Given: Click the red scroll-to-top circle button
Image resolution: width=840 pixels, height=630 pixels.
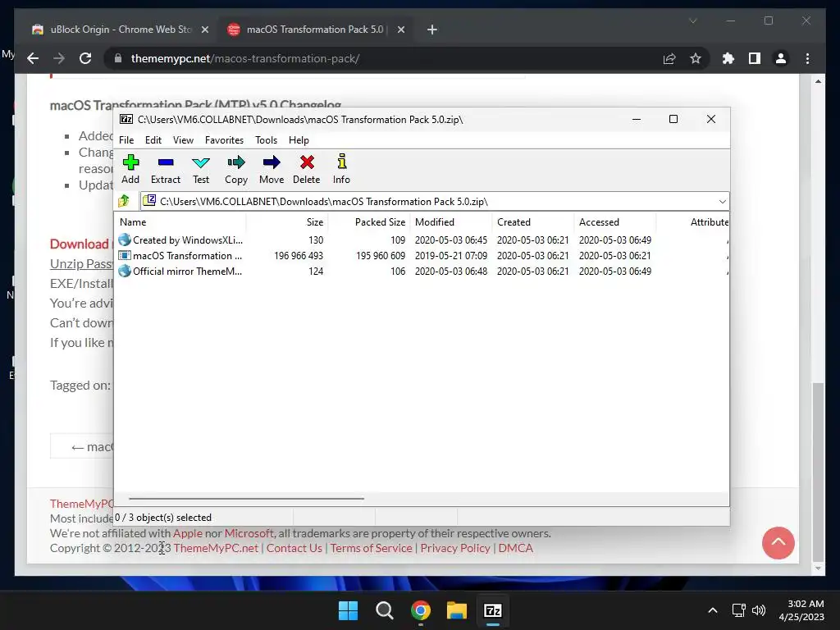Looking at the screenshot, I should [x=778, y=543].
